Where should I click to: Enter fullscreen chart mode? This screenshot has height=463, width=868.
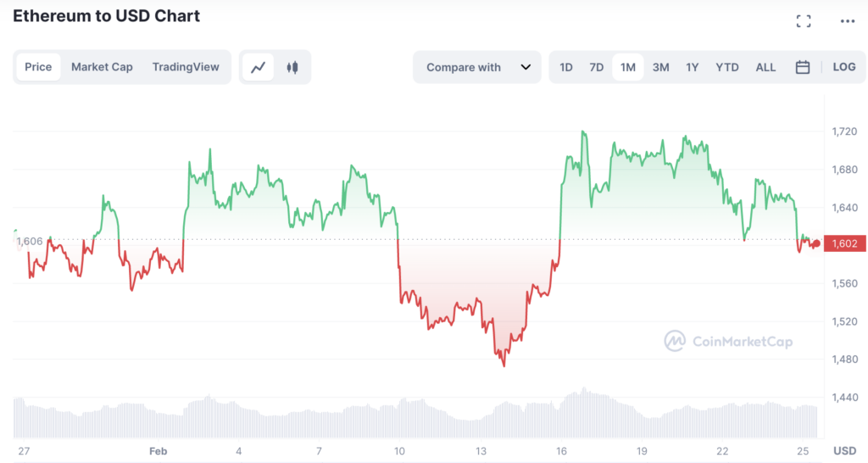coord(804,21)
